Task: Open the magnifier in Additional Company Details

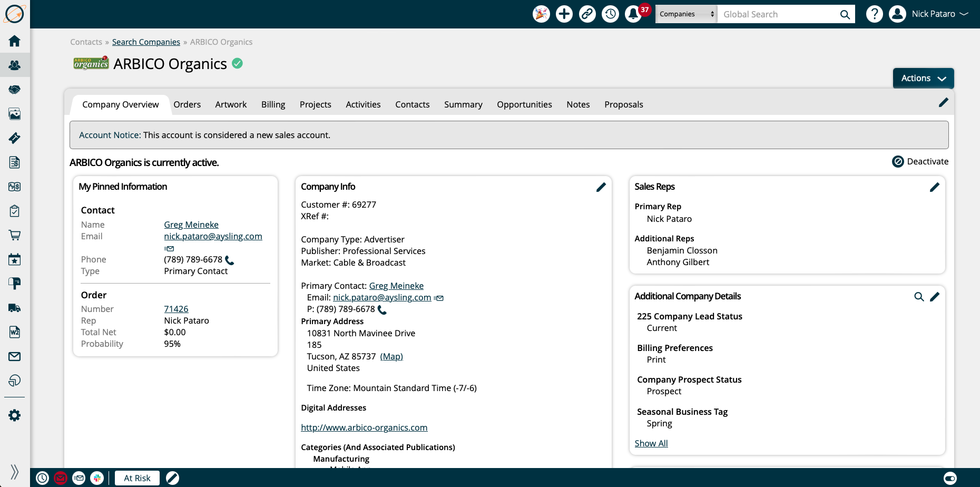Action: coord(919,297)
